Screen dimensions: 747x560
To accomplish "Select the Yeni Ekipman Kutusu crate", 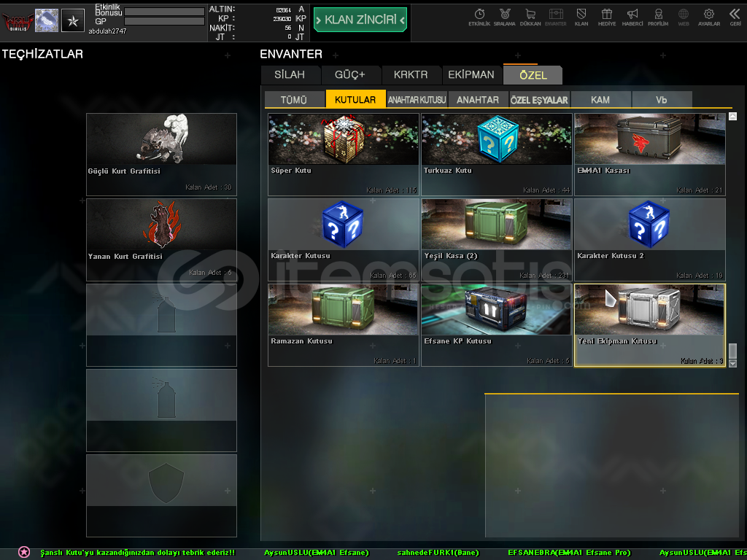I will tap(650, 325).
